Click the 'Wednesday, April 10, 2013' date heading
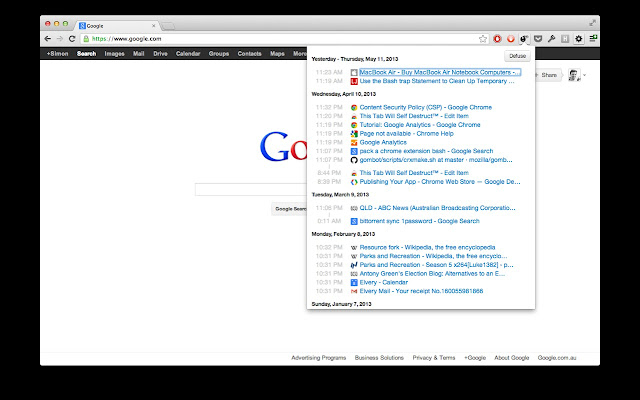 point(344,94)
